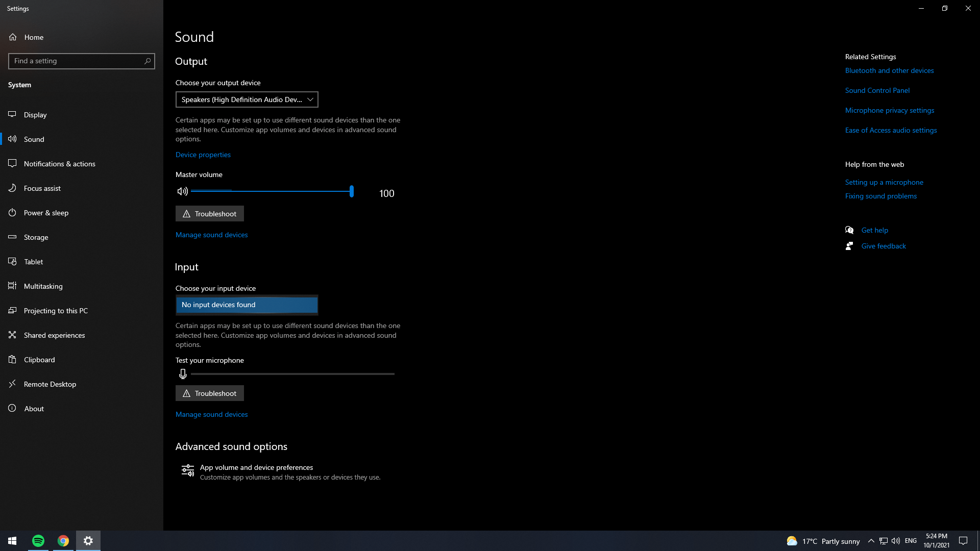Click the Give feedback icon
The image size is (980, 551).
[x=849, y=245]
